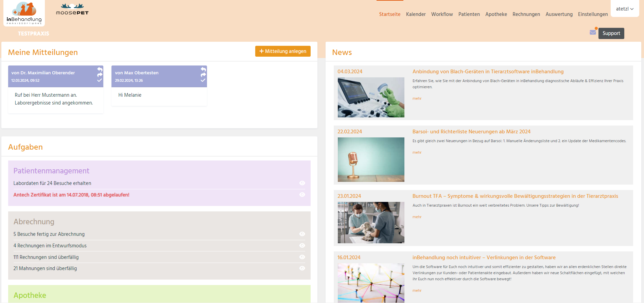Image resolution: width=644 pixels, height=303 pixels.
Task: Open Burnout TFA article headline
Action: click(515, 196)
